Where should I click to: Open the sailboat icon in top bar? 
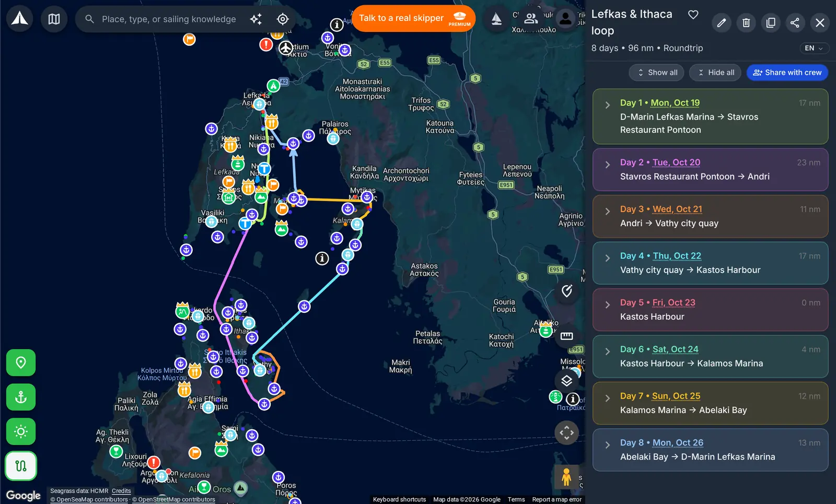496,19
